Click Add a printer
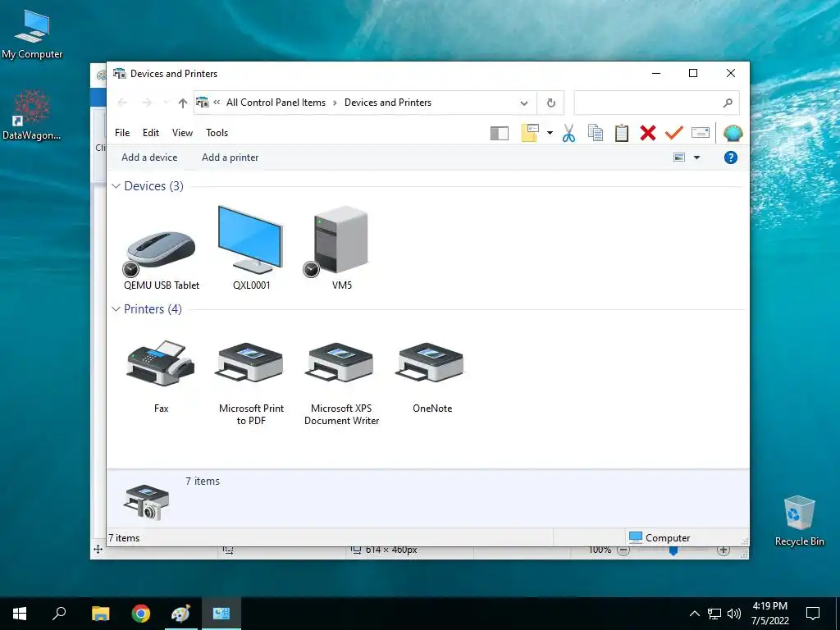The height and width of the screenshot is (630, 840). pos(231,157)
